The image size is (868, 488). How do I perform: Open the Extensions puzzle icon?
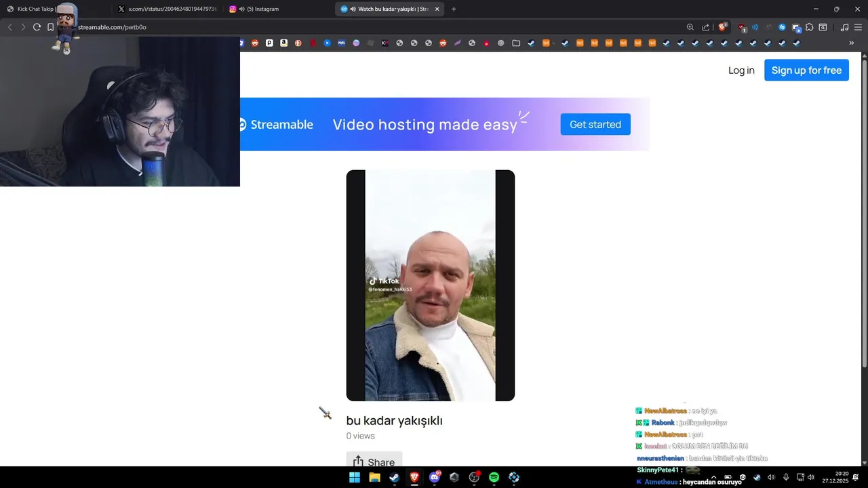(810, 27)
